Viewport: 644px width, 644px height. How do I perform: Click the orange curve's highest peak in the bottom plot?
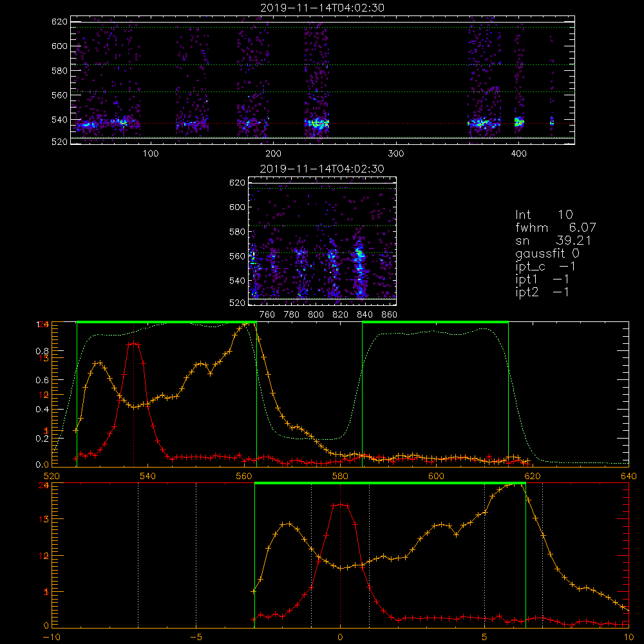(518, 485)
